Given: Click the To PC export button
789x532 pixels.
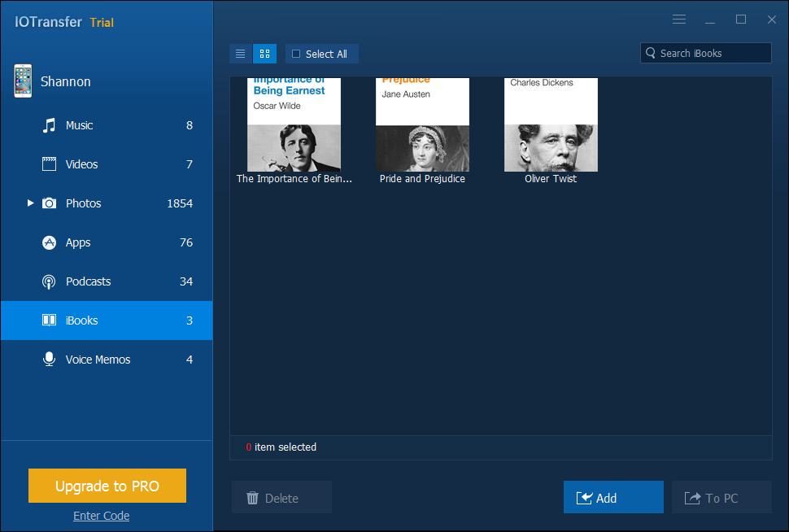Looking at the screenshot, I should pos(721,497).
